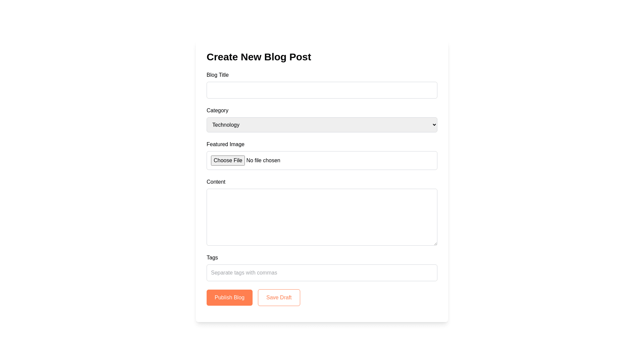Click the "Category" label
Viewport: 644px width, 362px height.
pyautogui.click(x=217, y=111)
